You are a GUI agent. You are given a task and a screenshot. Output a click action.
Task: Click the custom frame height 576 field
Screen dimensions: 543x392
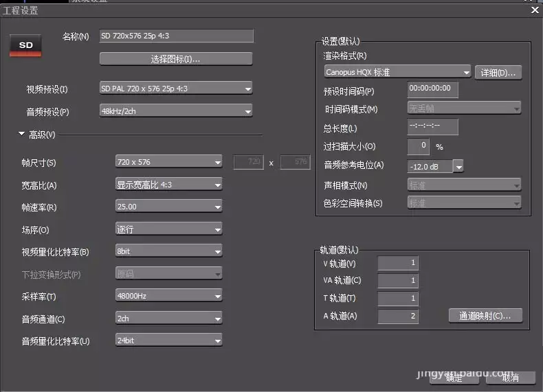point(295,162)
